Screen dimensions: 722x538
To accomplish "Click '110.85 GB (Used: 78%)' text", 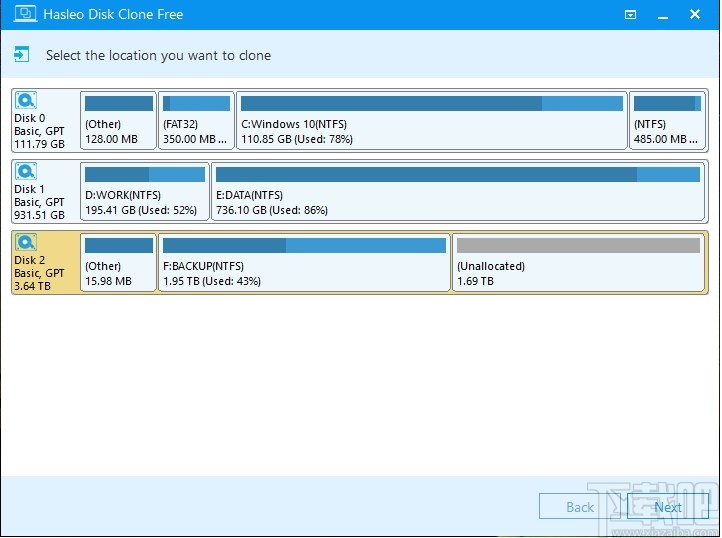I will pyautogui.click(x=297, y=139).
